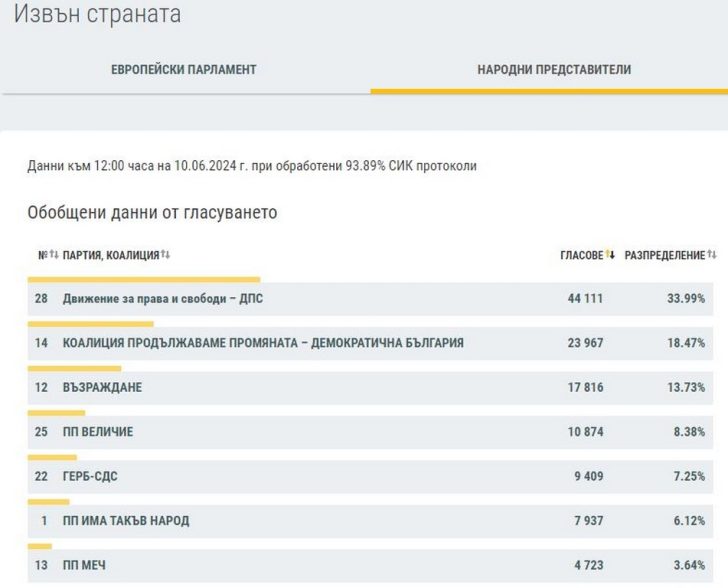Screen dimensions: 728x588
Task: Click the yellow result bar above ДПС
Action: tap(144, 280)
